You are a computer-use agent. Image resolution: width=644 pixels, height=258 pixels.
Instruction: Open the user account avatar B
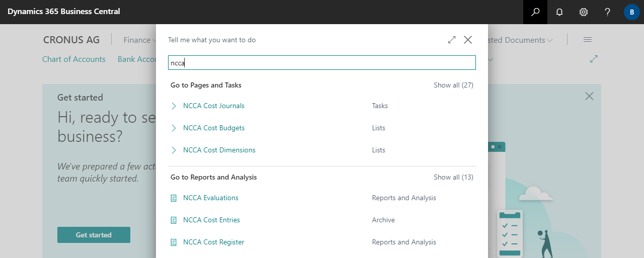632,12
